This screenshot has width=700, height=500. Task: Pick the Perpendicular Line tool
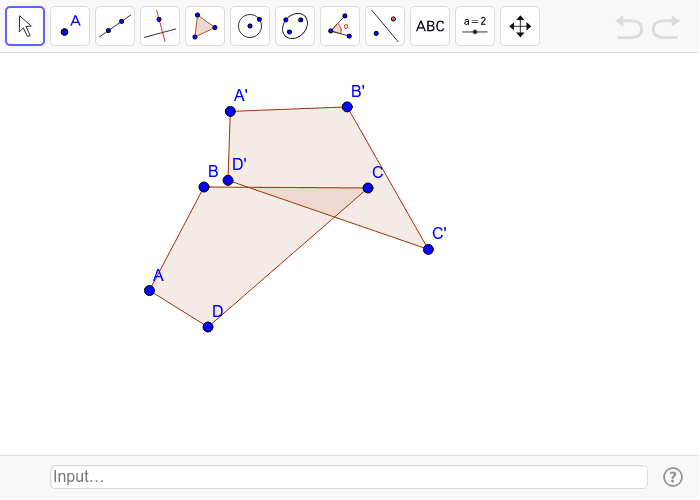click(x=160, y=26)
